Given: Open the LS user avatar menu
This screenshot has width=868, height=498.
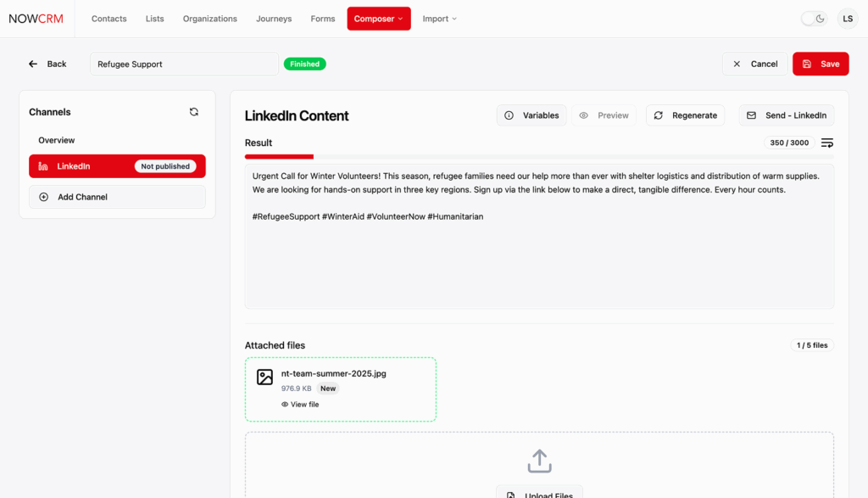Looking at the screenshot, I should [848, 19].
